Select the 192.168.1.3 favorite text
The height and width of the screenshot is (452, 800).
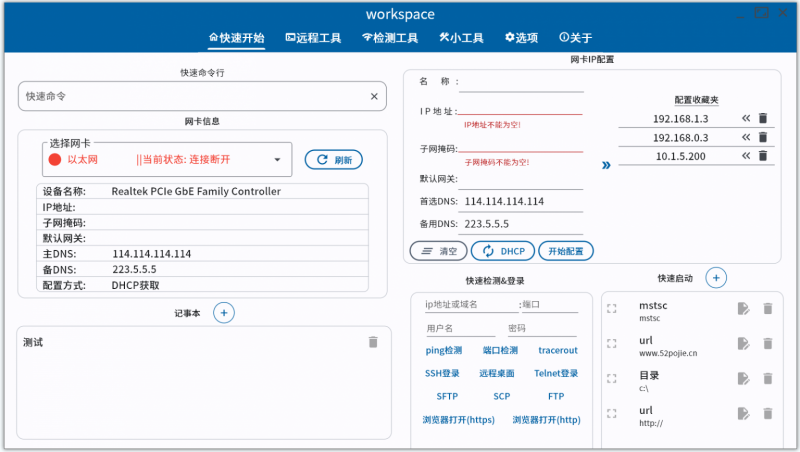point(680,119)
